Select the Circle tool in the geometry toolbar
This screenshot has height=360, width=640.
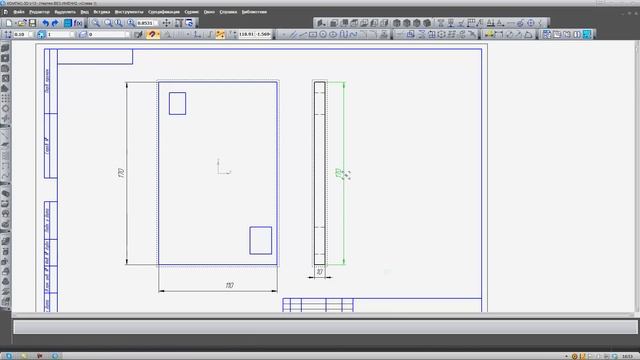point(323,35)
